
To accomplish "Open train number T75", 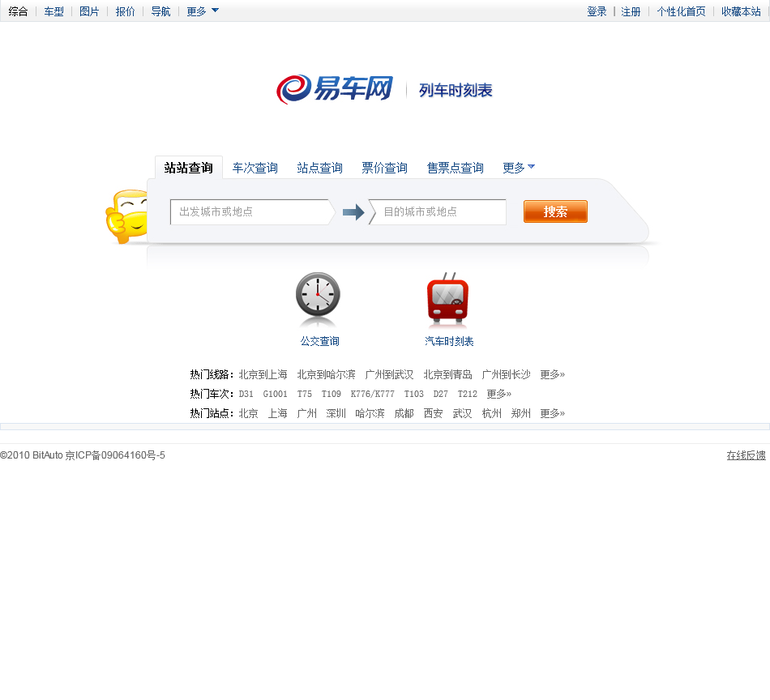I will click(x=305, y=394).
